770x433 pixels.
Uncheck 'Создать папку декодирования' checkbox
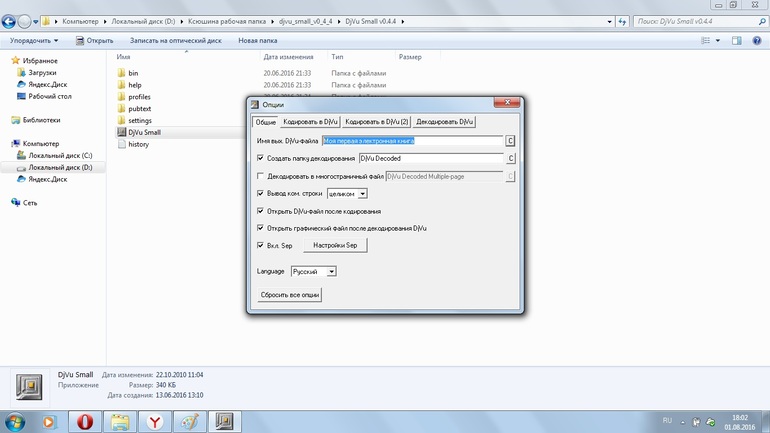261,158
